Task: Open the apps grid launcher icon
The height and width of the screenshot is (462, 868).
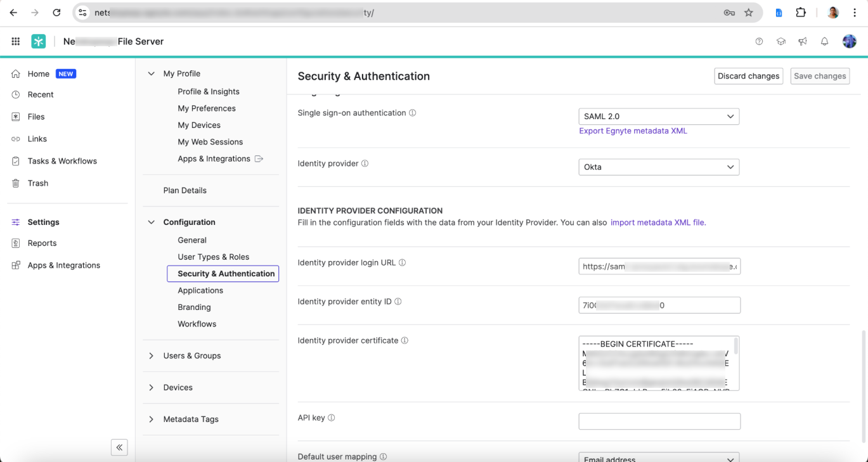Action: (x=16, y=41)
